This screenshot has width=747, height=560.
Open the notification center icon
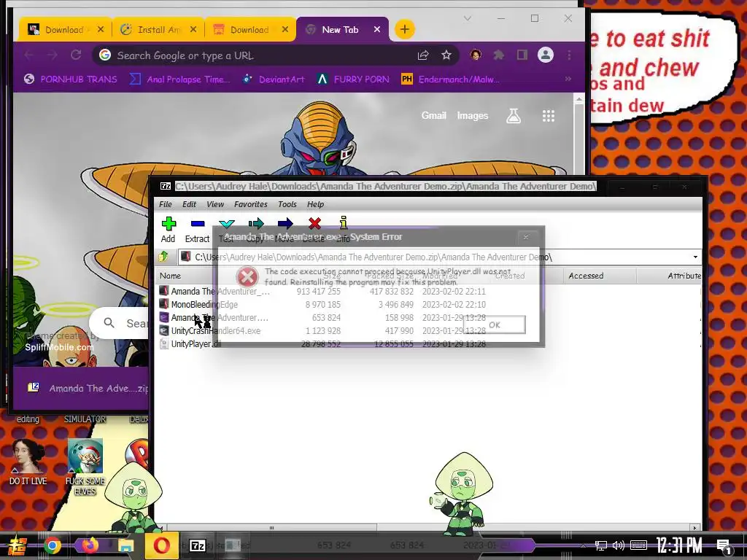724,547
